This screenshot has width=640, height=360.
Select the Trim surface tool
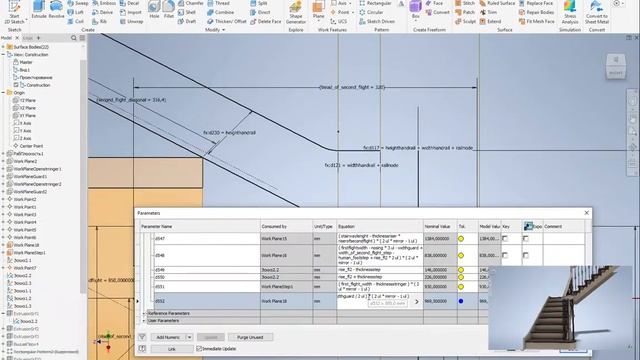pos(488,12)
